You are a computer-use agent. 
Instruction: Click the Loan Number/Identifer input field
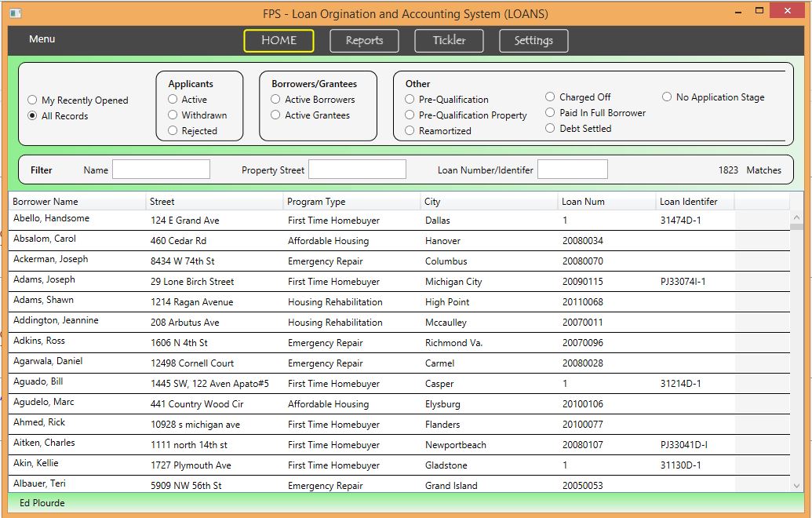[x=572, y=170]
